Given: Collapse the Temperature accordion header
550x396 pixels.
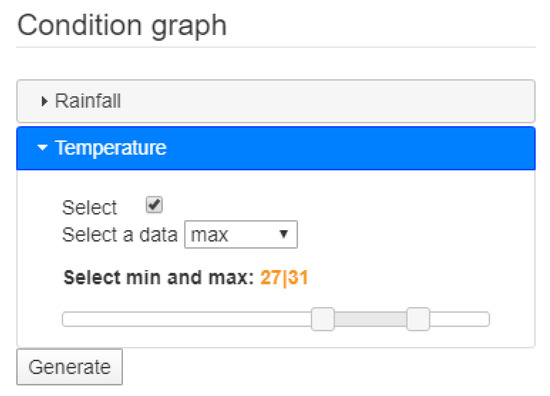Looking at the screenshot, I should tap(276, 148).
